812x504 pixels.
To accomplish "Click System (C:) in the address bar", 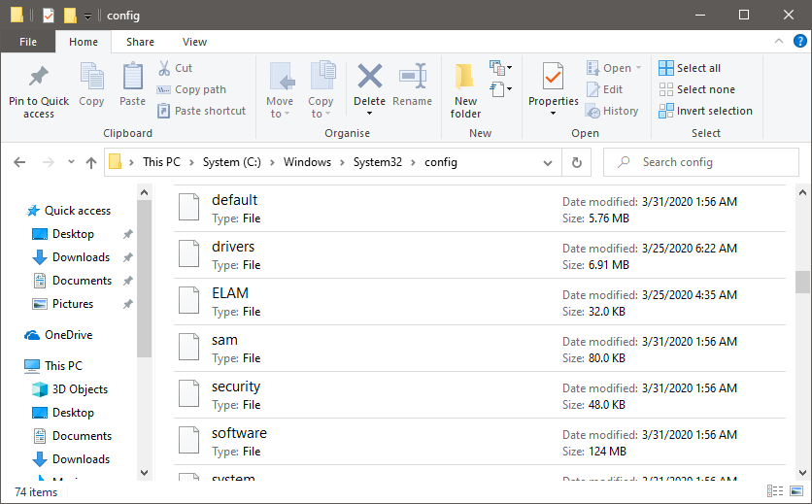I will point(231,162).
